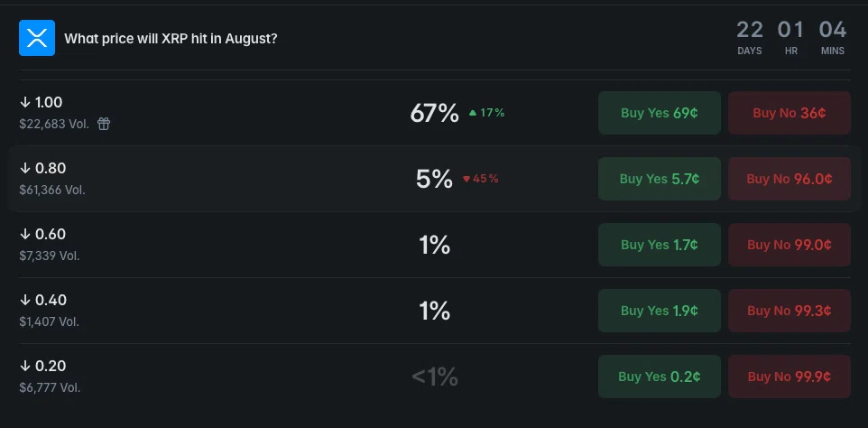This screenshot has width=868, height=428.
Task: Select Buy No 36¢ for the 1.00 outcome
Action: [x=790, y=113]
